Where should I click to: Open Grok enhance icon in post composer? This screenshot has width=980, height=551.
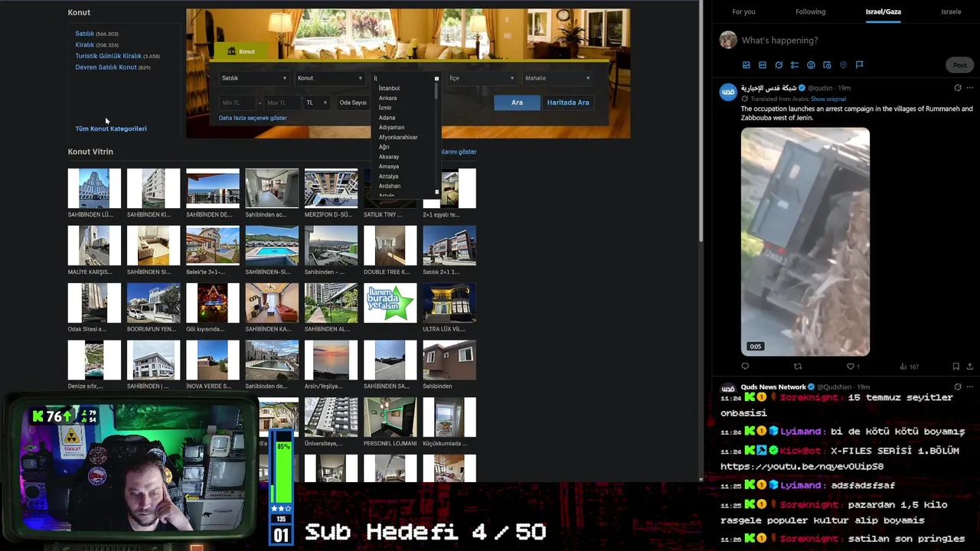(779, 65)
